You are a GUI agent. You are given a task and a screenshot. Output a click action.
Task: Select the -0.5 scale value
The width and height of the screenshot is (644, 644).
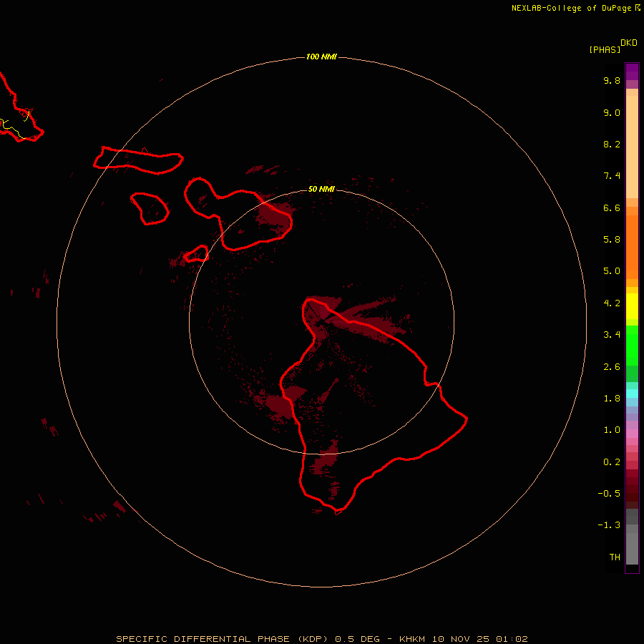click(609, 494)
